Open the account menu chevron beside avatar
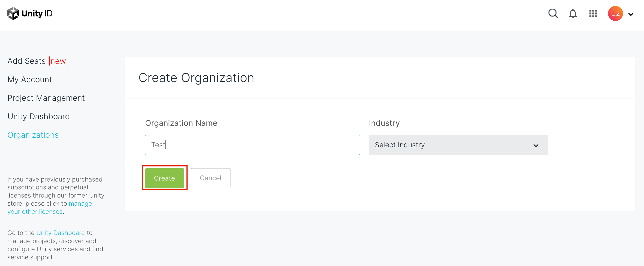The image size is (644, 266). tap(631, 14)
